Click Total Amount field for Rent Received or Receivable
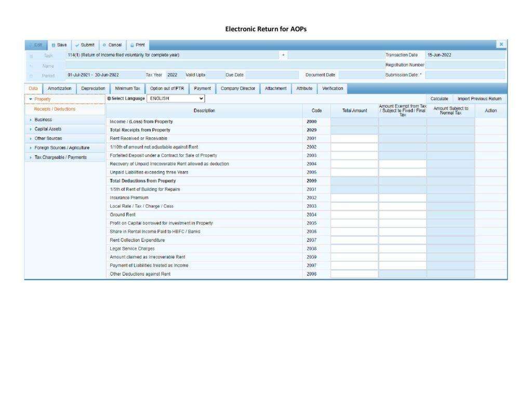532x411 pixels. point(354,139)
